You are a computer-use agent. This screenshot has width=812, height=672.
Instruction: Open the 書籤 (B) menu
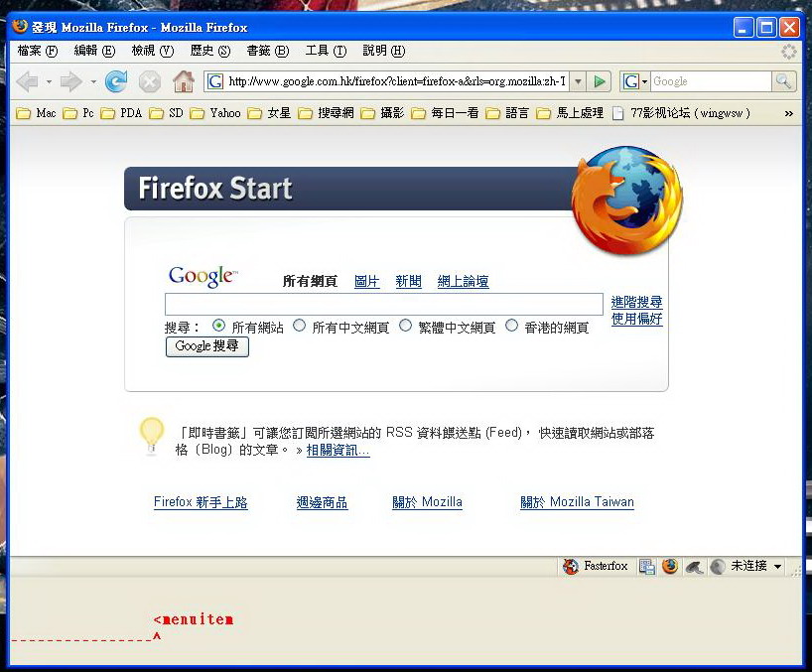coord(267,51)
